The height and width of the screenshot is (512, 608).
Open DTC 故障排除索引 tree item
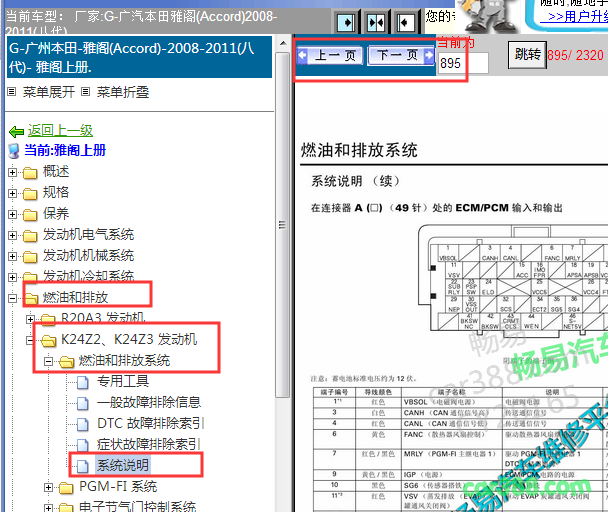pos(150,423)
